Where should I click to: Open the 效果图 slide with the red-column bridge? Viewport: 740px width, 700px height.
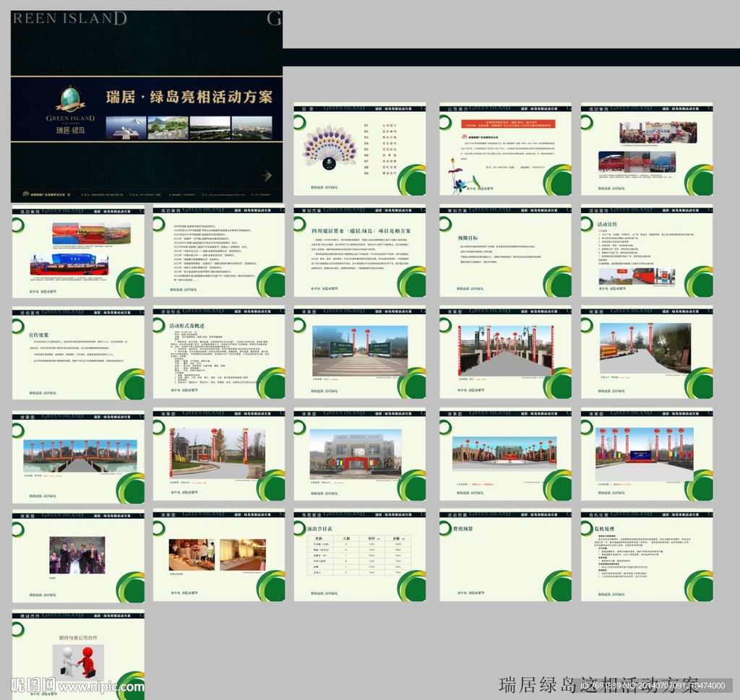(x=505, y=353)
